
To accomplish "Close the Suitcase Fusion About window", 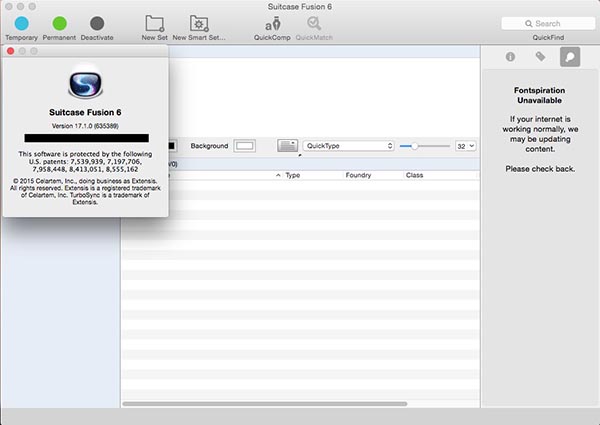I will click(10, 51).
